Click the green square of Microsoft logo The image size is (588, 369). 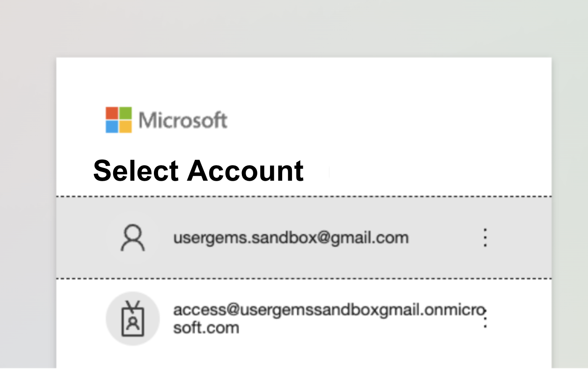click(125, 113)
